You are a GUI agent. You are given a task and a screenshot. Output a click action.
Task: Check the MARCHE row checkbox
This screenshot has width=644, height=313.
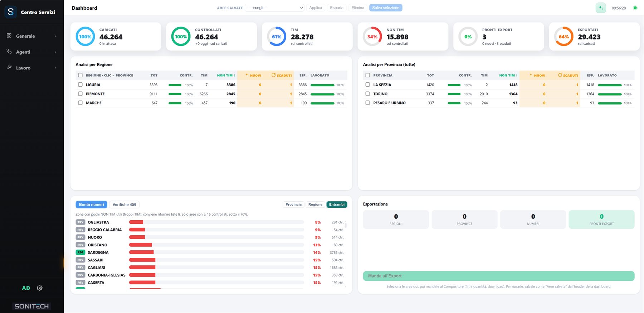coord(80,103)
